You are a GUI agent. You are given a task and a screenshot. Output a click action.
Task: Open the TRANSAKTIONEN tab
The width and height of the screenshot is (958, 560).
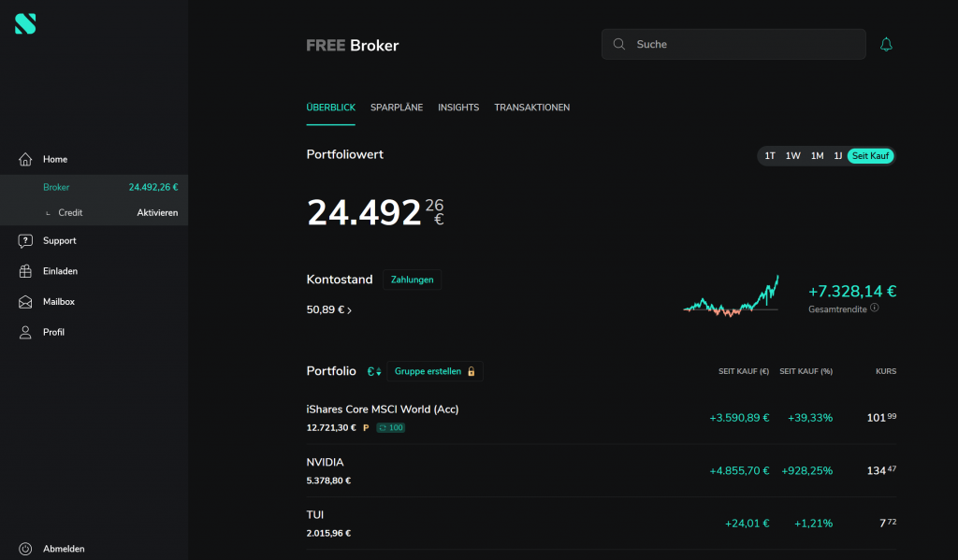tap(532, 107)
